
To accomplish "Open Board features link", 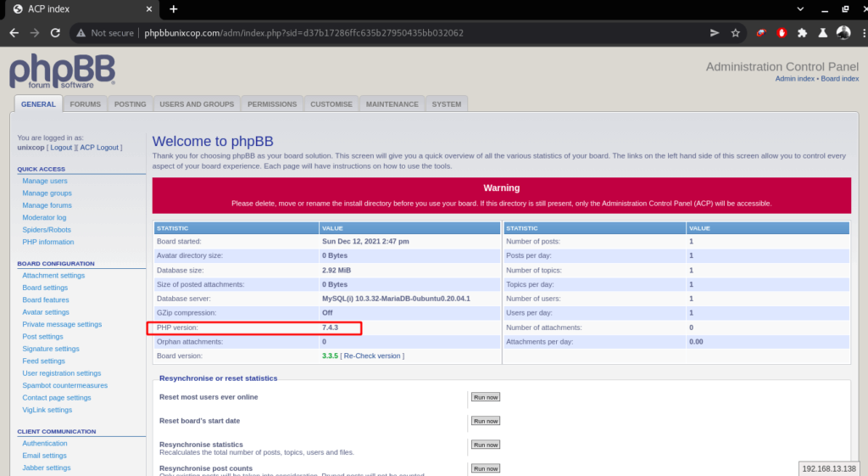I will click(46, 300).
